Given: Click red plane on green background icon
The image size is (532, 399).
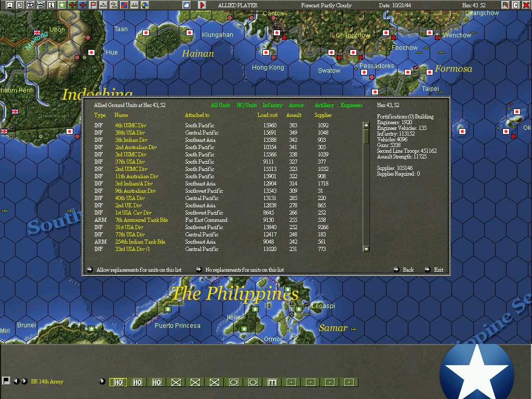Looking at the screenshot, I should tap(72, 5).
